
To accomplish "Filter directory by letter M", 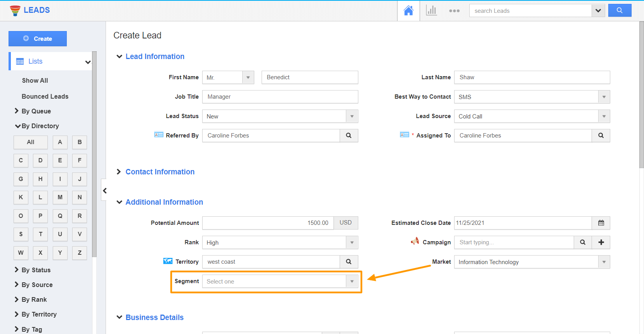I will pos(60,197).
